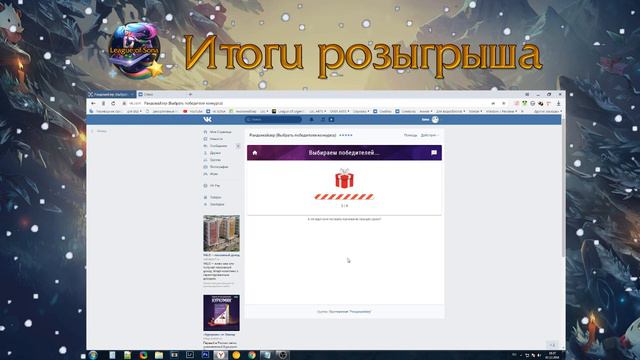Viewport: 640px width, 360px height.
Task: Open 'Товары' in left menu
Action: [x=216, y=197]
